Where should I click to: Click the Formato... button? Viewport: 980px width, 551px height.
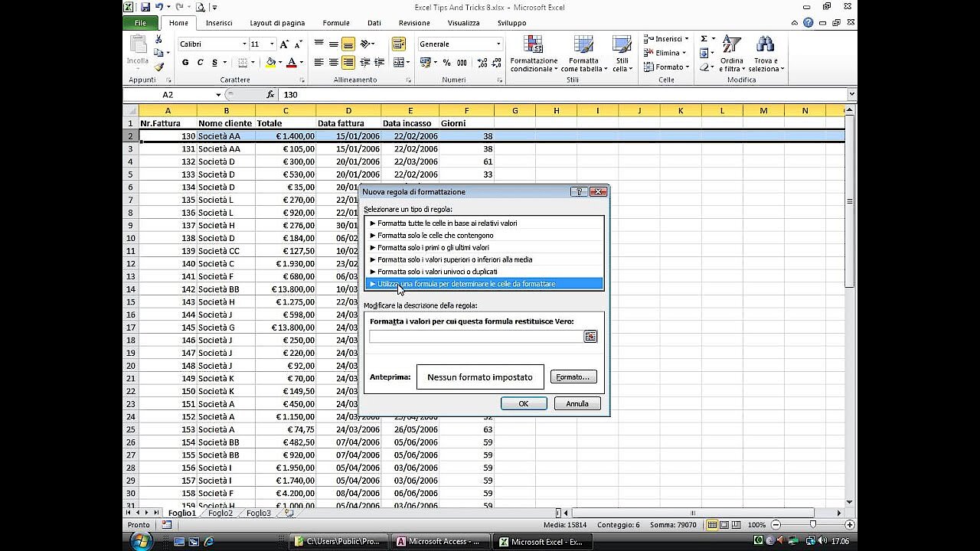pos(573,377)
